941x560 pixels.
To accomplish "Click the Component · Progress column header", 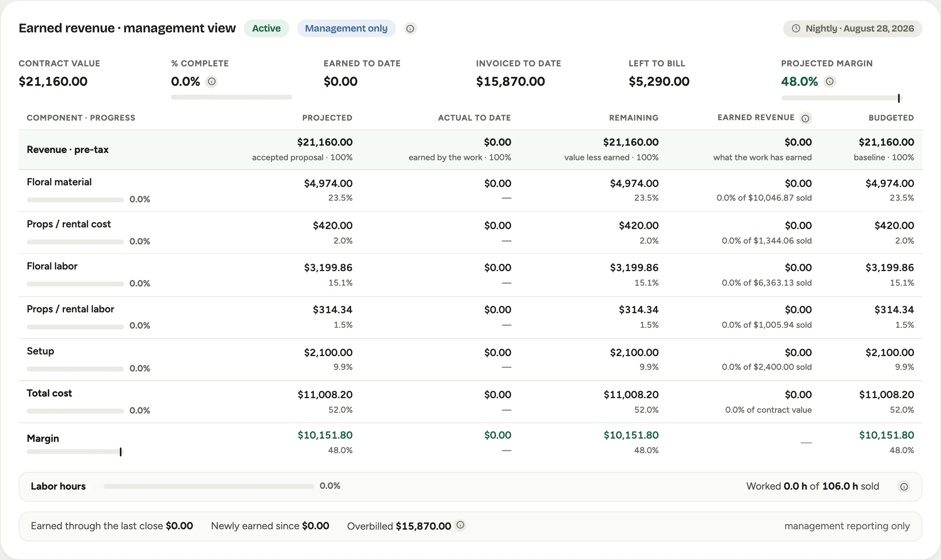I will (x=81, y=118).
